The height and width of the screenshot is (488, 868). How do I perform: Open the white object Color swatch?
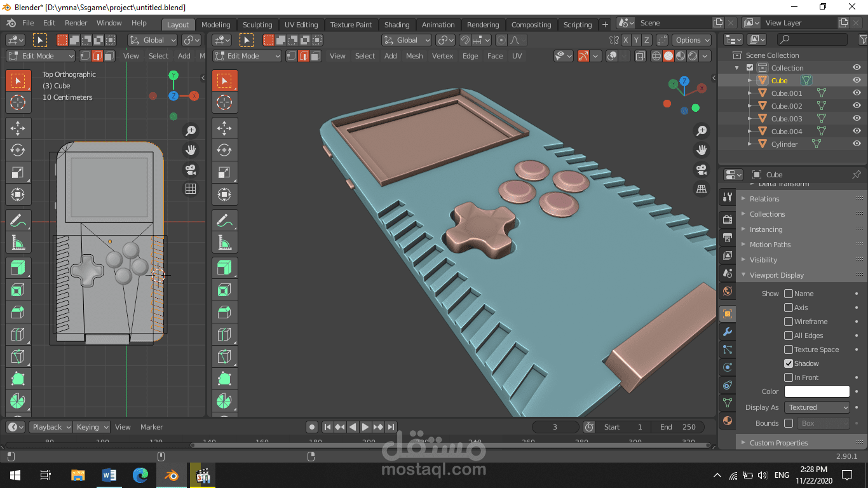pos(817,391)
